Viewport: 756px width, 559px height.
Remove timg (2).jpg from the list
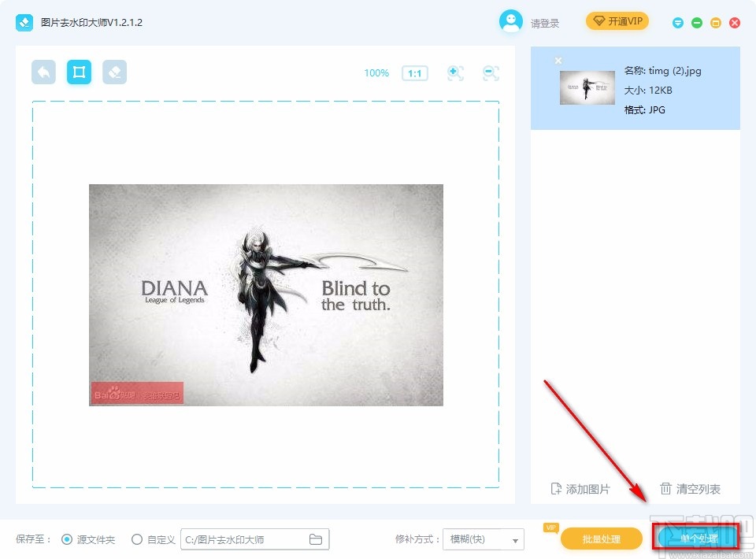(x=558, y=61)
